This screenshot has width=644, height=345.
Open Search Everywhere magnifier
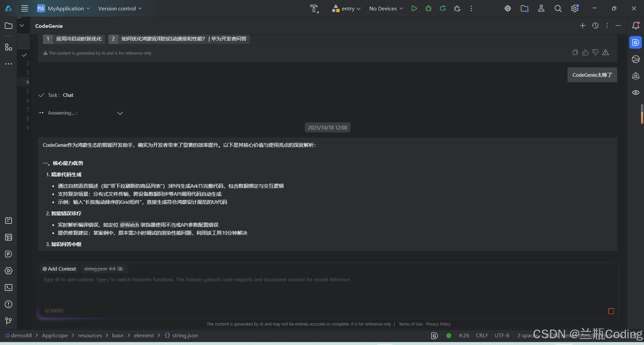(x=558, y=8)
